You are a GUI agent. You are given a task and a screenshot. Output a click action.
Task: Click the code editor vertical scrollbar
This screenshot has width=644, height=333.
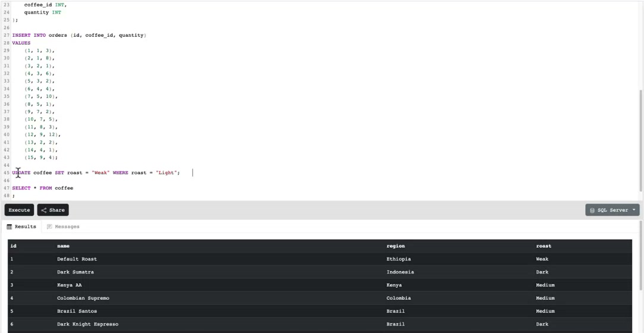point(641,140)
